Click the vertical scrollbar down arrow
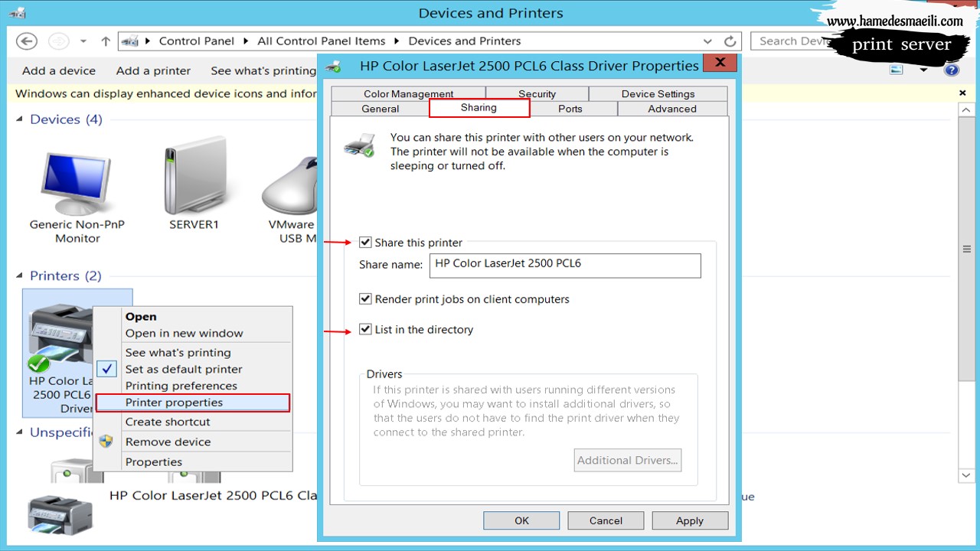The image size is (980, 551). click(966, 475)
